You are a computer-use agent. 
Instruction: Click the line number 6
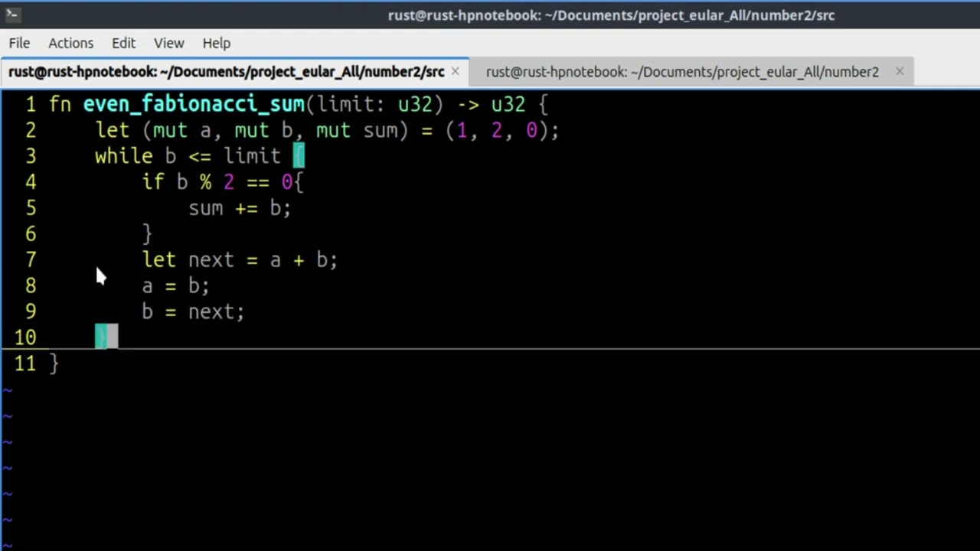pyautogui.click(x=30, y=234)
